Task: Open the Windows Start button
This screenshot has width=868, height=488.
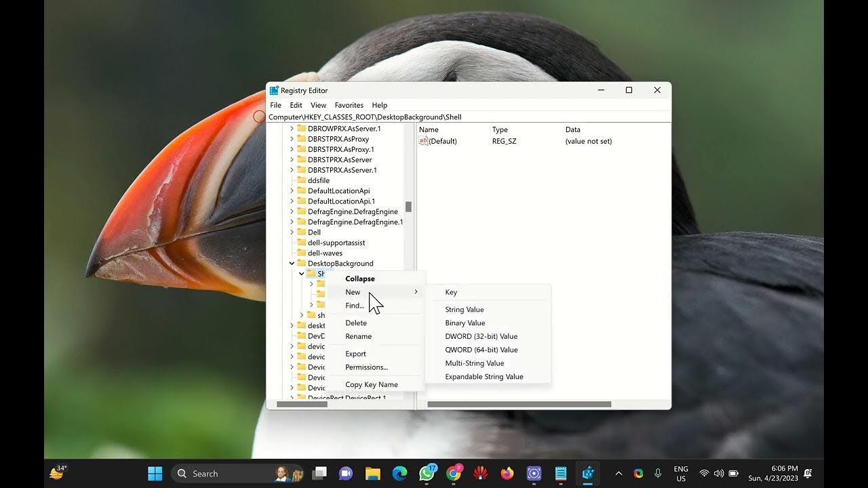Action: 155,473
